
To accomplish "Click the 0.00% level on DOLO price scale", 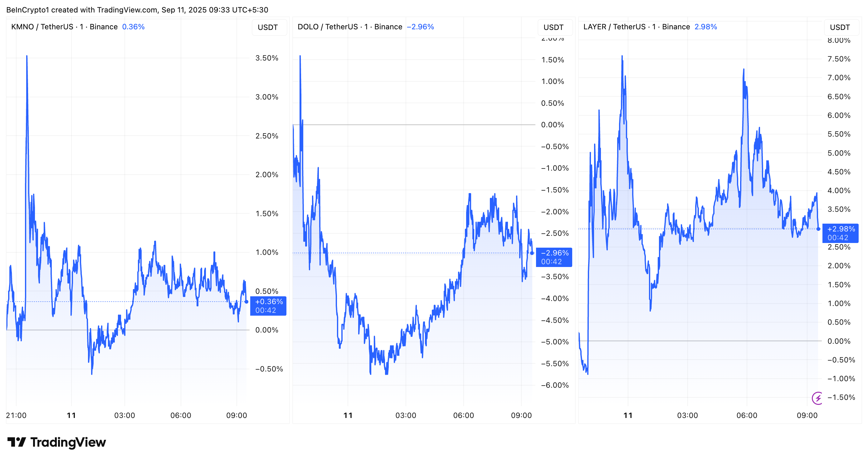I will click(552, 124).
